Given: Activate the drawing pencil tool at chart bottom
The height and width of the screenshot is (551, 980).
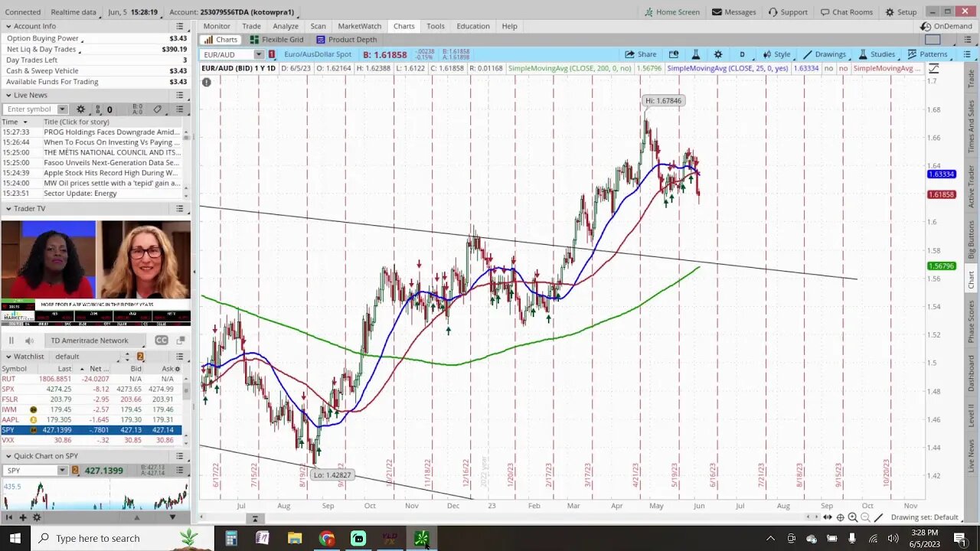Looking at the screenshot, I should click(x=878, y=518).
